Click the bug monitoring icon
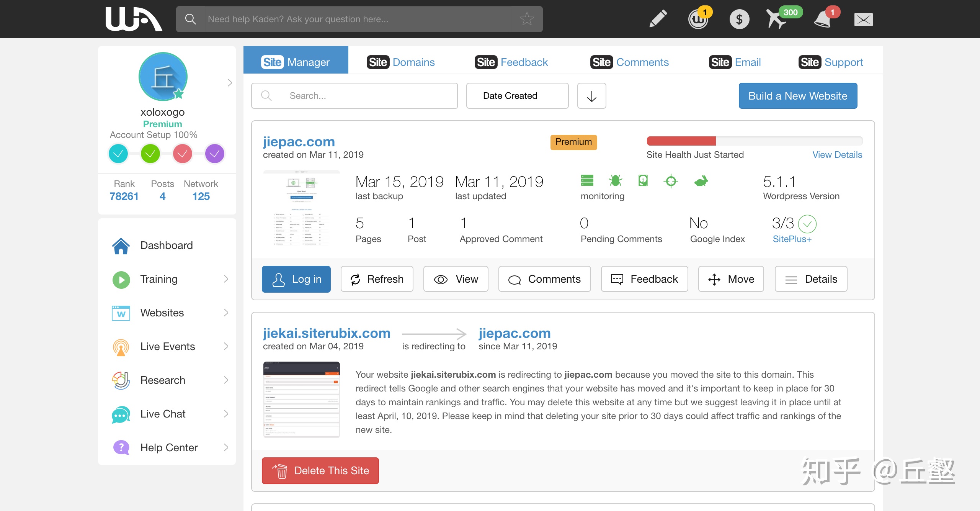Image resolution: width=980 pixels, height=511 pixels. (615, 180)
